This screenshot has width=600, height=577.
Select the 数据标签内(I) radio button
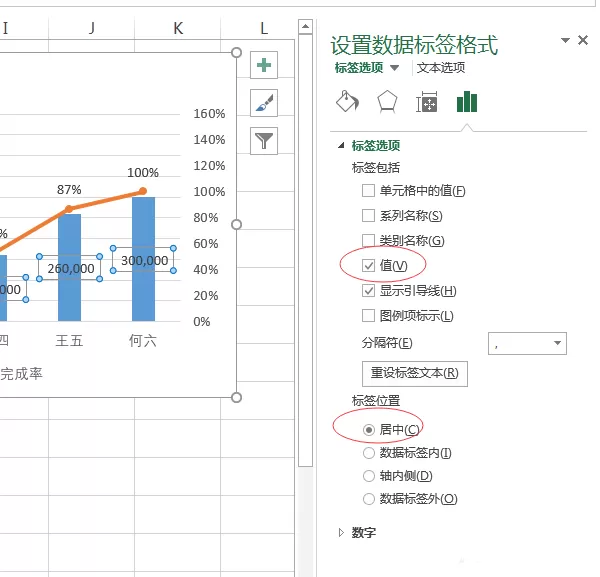(x=368, y=453)
